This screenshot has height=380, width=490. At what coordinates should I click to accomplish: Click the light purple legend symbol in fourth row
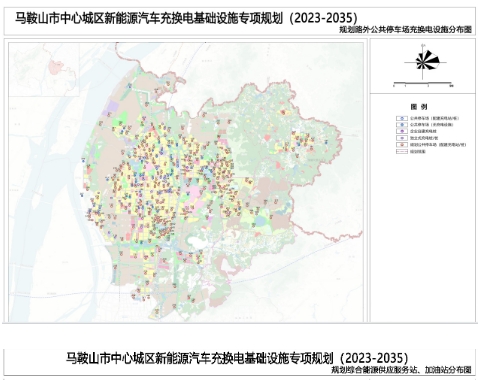402,138
